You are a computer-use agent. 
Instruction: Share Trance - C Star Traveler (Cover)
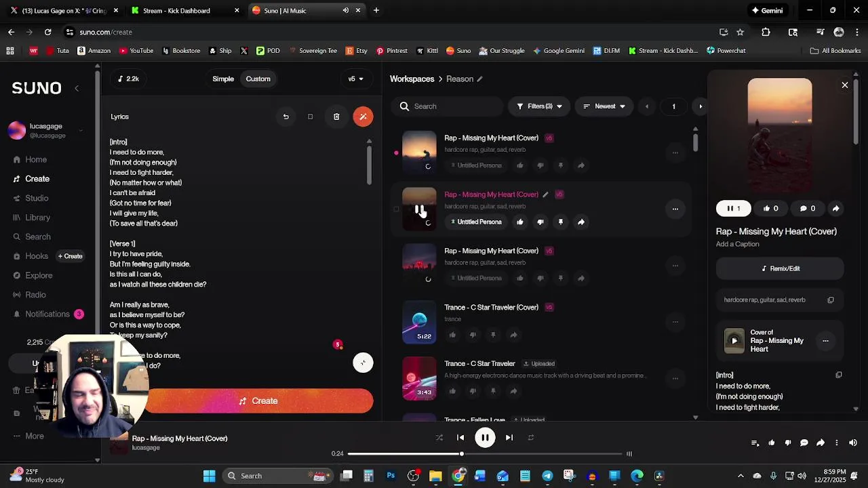pos(513,335)
